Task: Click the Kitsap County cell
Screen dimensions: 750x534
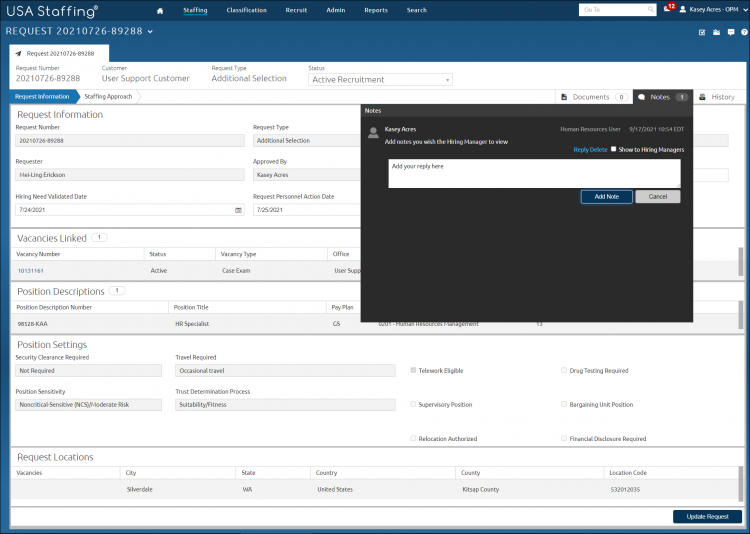Action: click(481, 490)
